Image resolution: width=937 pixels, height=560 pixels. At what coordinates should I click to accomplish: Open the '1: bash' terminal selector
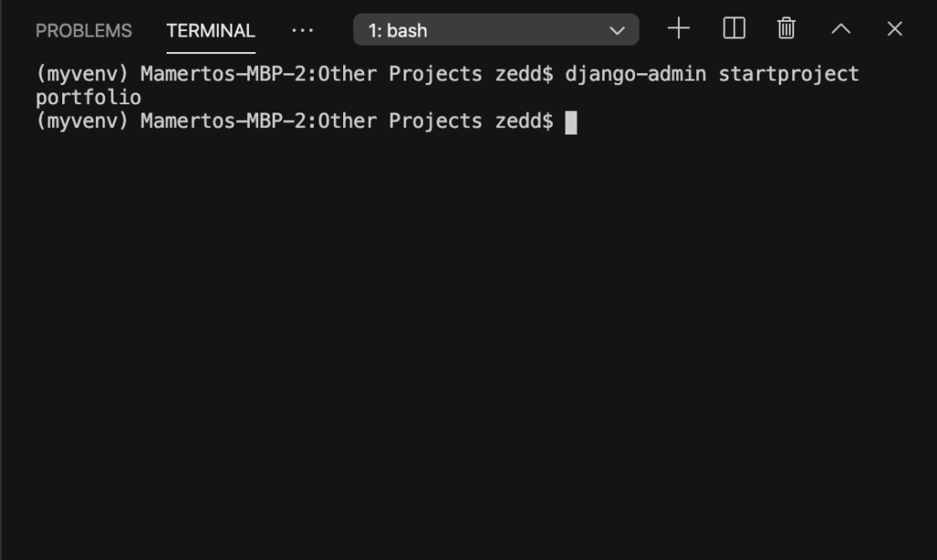(496, 29)
